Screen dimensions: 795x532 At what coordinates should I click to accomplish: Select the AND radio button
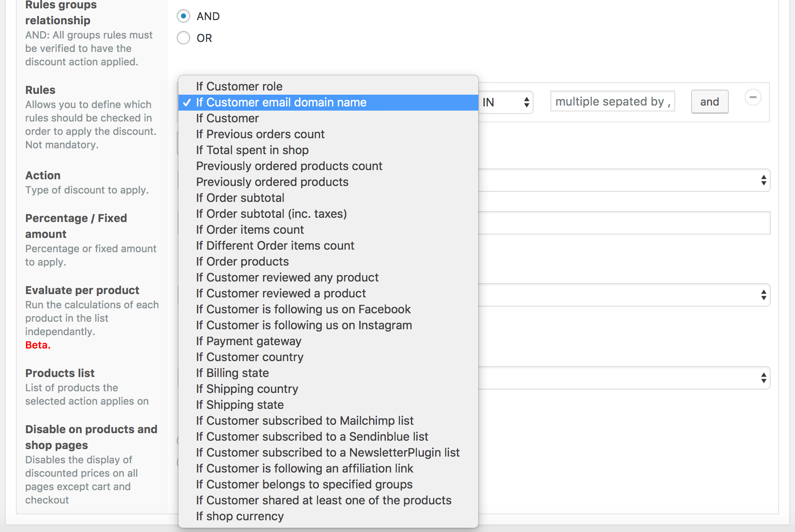pos(183,16)
